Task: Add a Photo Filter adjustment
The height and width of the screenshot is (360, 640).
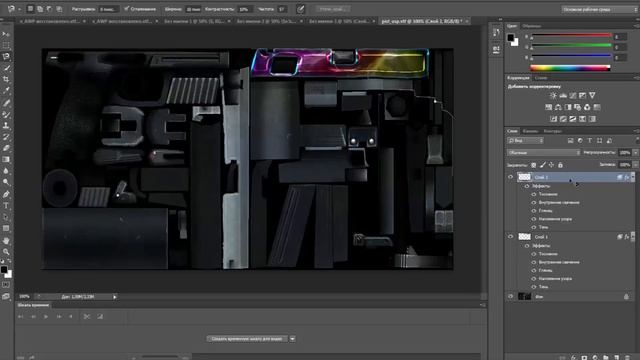Action: pos(578,107)
